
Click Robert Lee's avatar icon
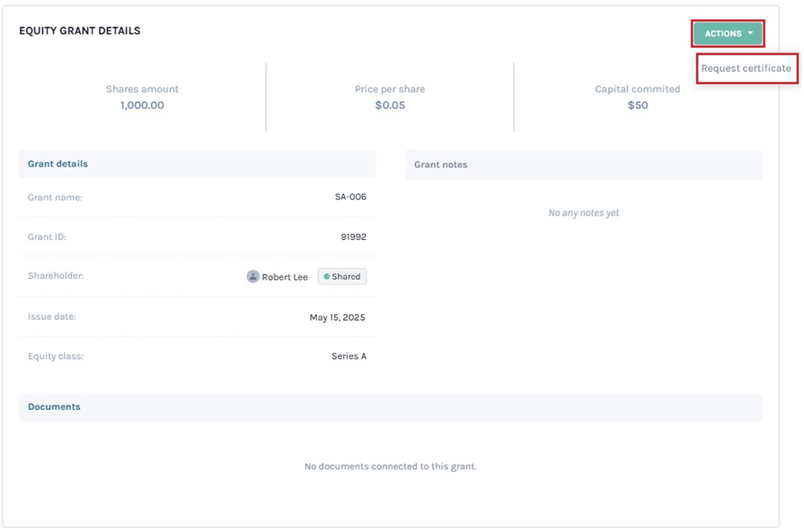pos(252,277)
